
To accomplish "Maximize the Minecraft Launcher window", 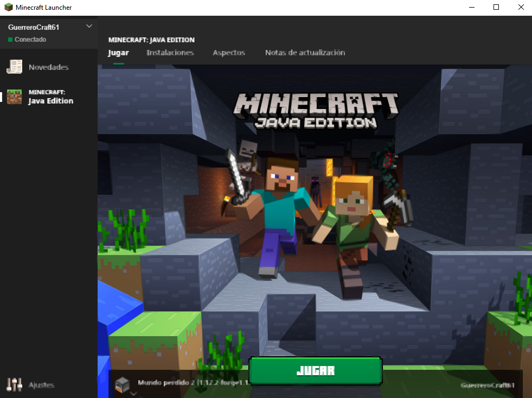I will pyautogui.click(x=496, y=8).
